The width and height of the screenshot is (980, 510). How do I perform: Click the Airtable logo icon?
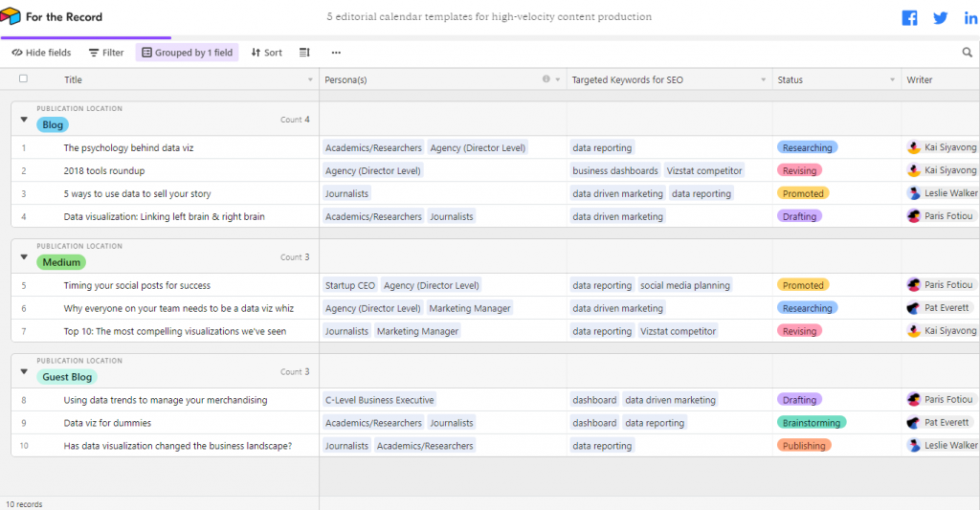point(11,17)
